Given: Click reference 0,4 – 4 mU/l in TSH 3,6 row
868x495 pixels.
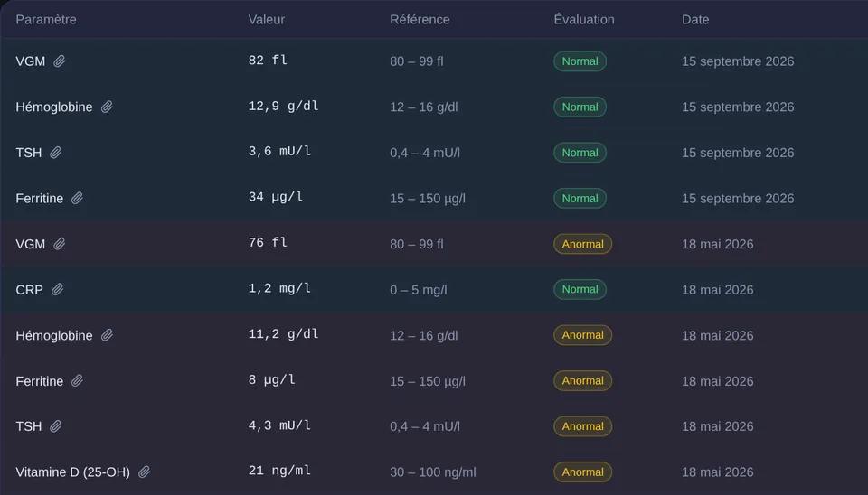Looking at the screenshot, I should click(x=425, y=153).
